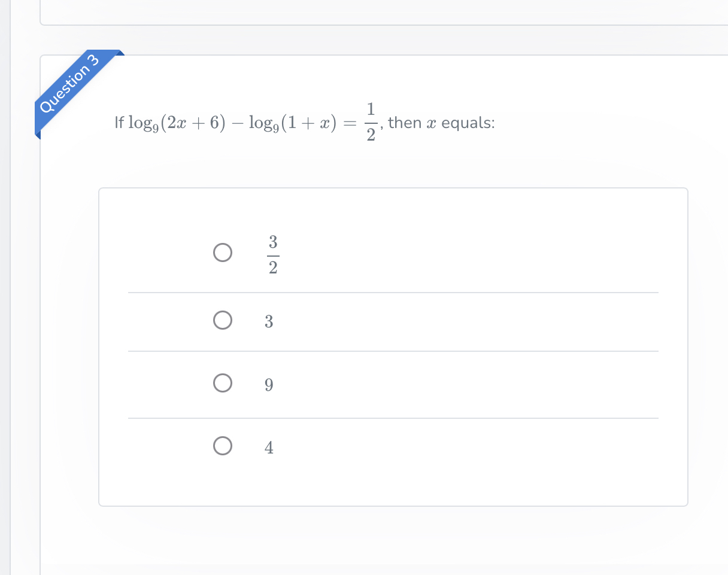728x575 pixels.
Task: Click the divider under the third answer
Action: click(x=392, y=418)
